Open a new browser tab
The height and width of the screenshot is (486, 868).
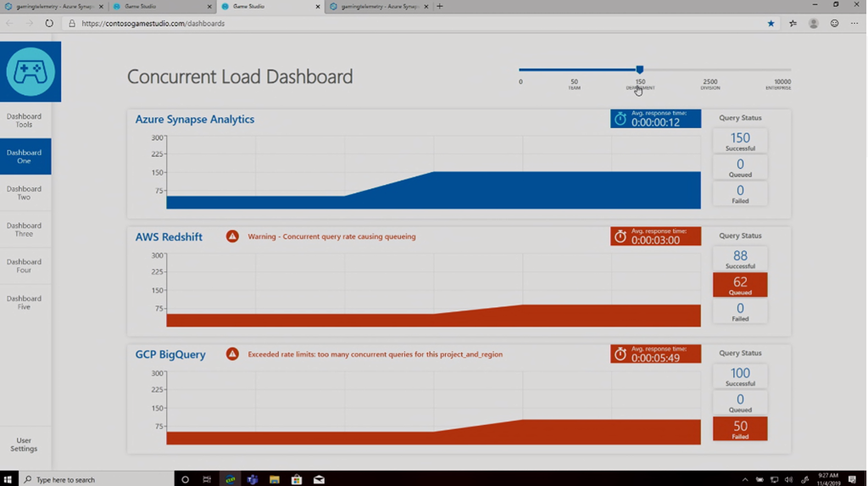click(x=439, y=7)
